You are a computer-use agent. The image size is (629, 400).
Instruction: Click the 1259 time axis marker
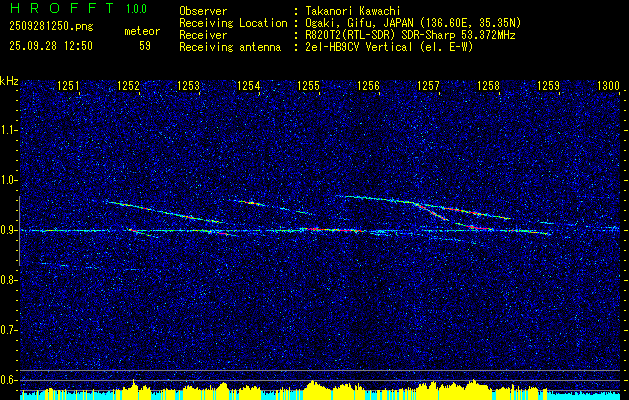pos(548,85)
